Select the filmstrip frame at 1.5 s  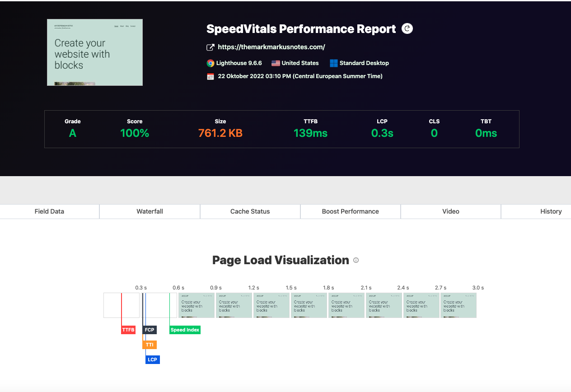coord(309,305)
